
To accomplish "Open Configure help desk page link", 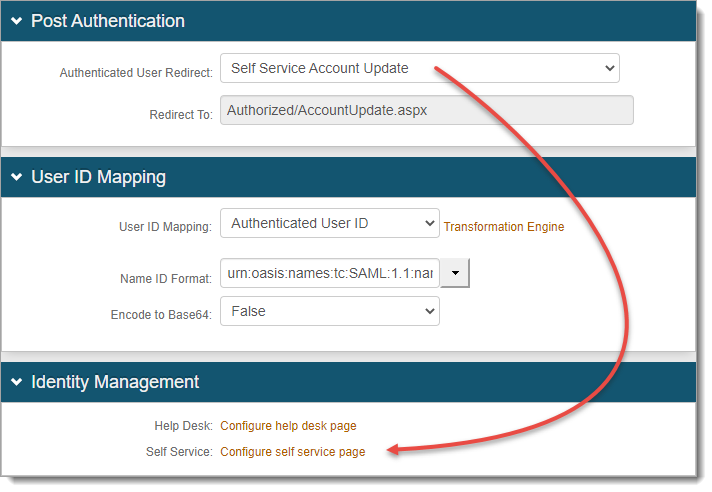I will (288, 426).
